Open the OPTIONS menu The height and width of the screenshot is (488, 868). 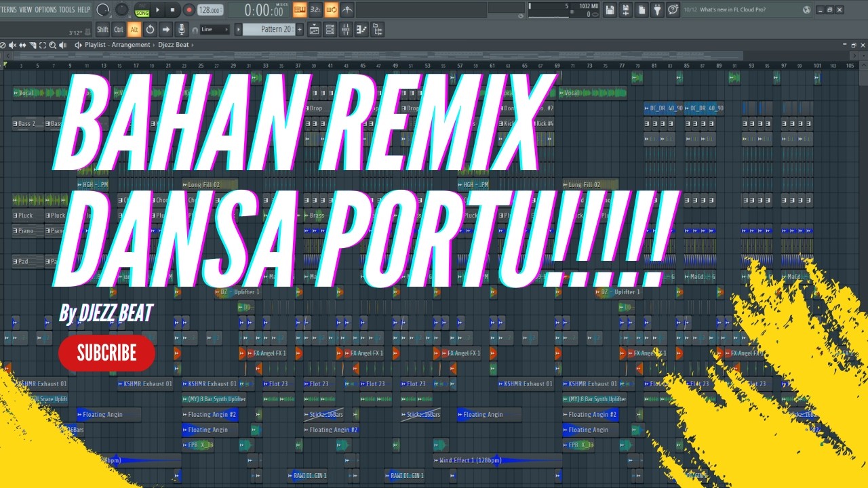[45, 9]
